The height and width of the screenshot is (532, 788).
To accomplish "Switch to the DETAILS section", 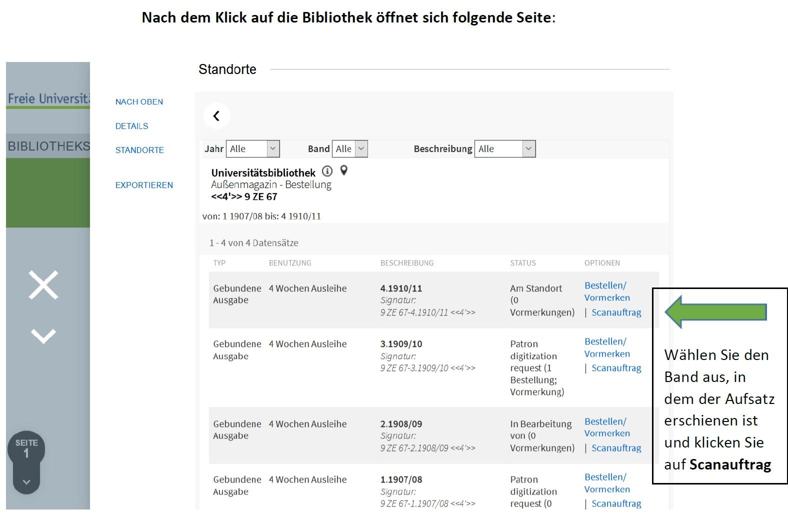I will coord(131,126).
